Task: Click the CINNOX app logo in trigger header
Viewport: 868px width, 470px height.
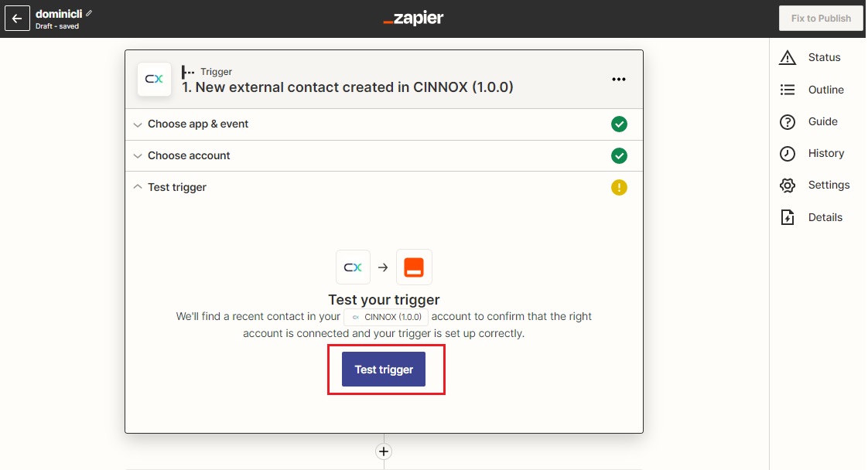Action: [x=154, y=79]
